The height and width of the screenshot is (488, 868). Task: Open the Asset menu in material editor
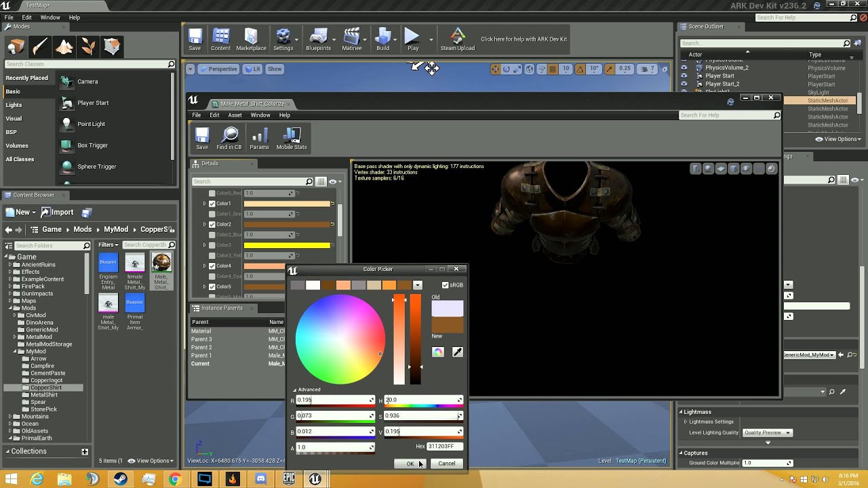(x=235, y=115)
